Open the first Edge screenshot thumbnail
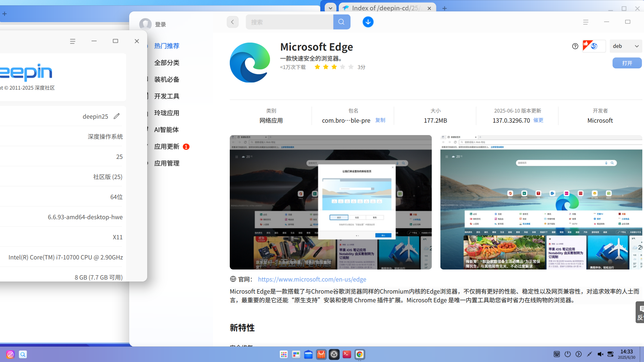 [x=331, y=202]
